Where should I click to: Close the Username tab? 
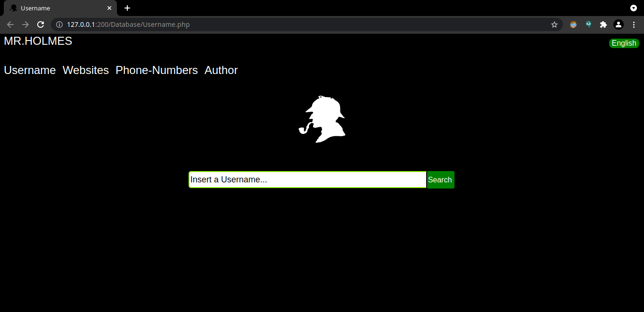(x=109, y=8)
